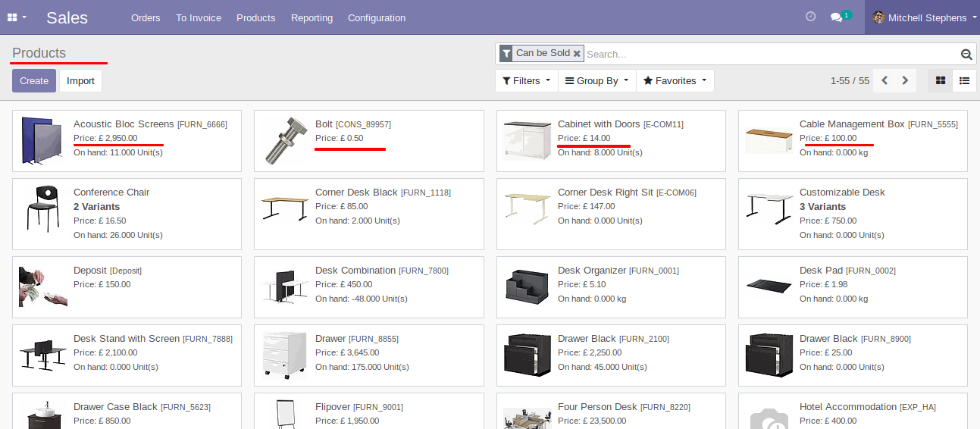Select the Desk Stand with Screen title

coord(127,339)
